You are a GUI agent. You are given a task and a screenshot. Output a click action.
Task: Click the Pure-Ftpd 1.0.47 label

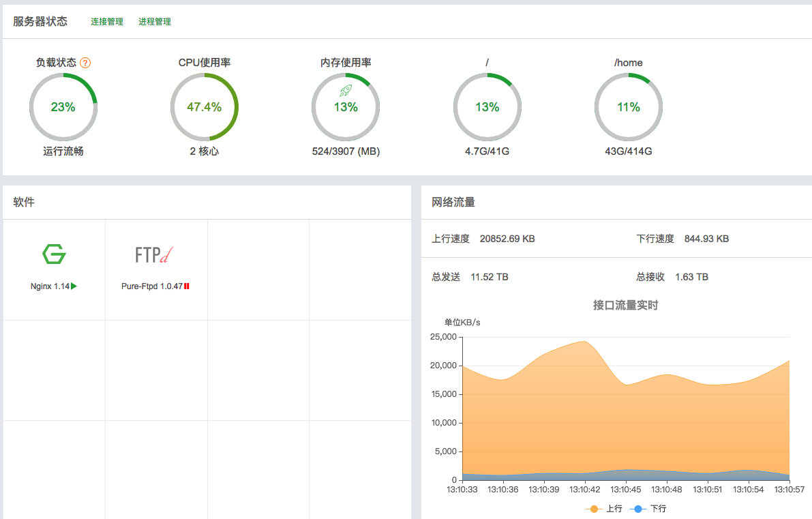tap(151, 286)
